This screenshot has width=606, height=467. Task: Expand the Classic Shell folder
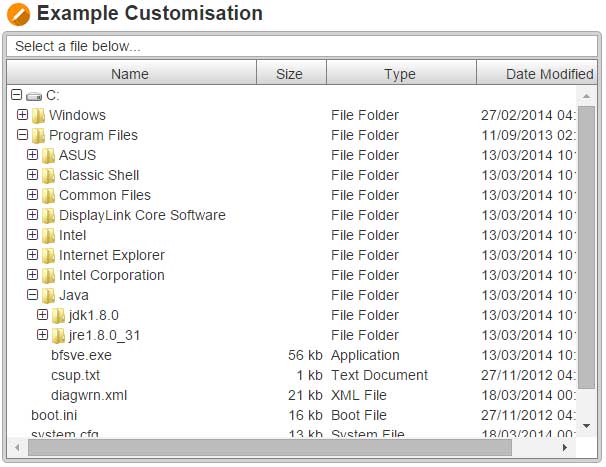pos(32,175)
